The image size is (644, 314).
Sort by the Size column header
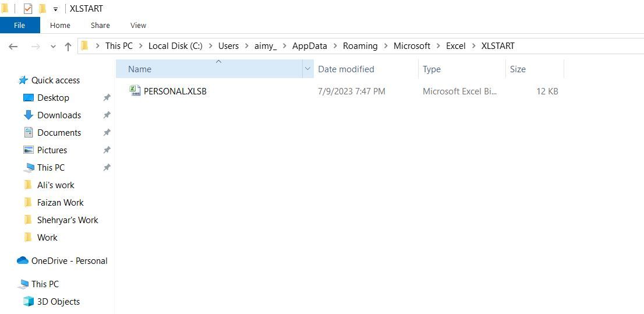pyautogui.click(x=535, y=69)
